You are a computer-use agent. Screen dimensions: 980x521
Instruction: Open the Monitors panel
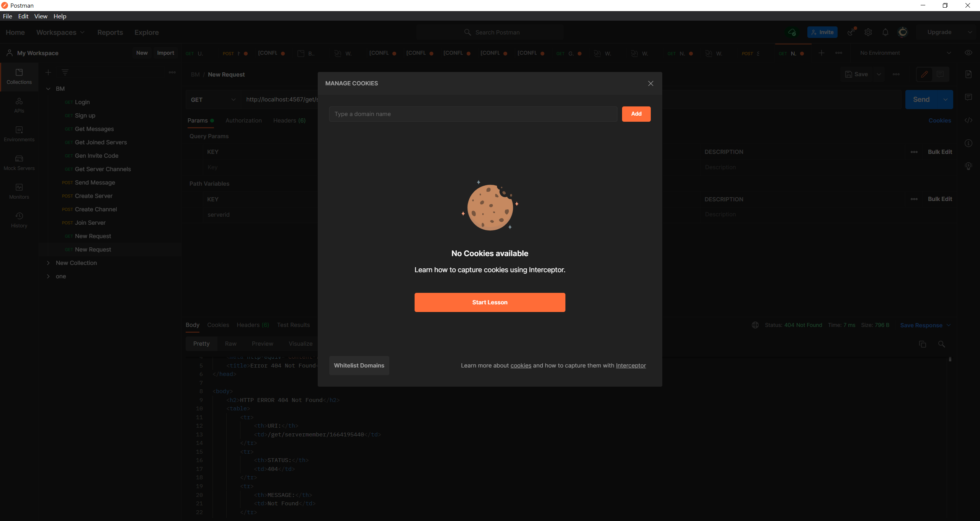pos(19,191)
